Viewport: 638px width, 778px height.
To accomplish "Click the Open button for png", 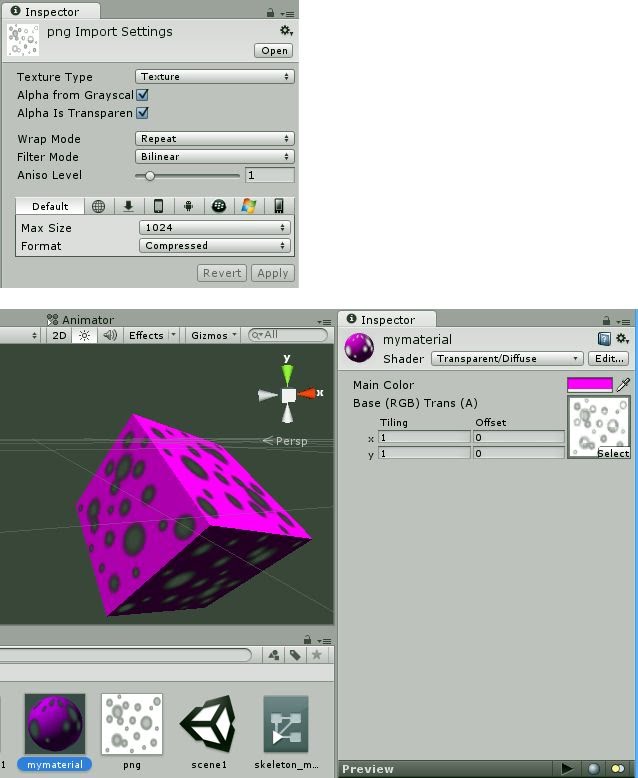I will pyautogui.click(x=273, y=51).
